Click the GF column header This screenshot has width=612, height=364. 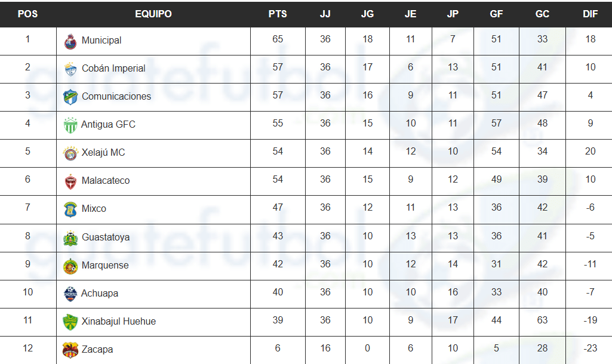click(496, 14)
